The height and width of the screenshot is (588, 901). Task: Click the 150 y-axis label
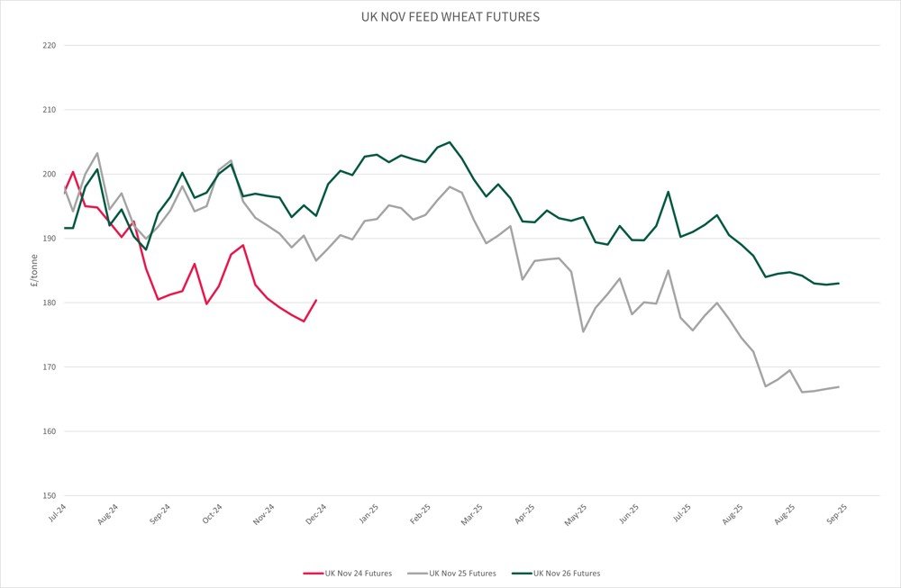(x=50, y=496)
